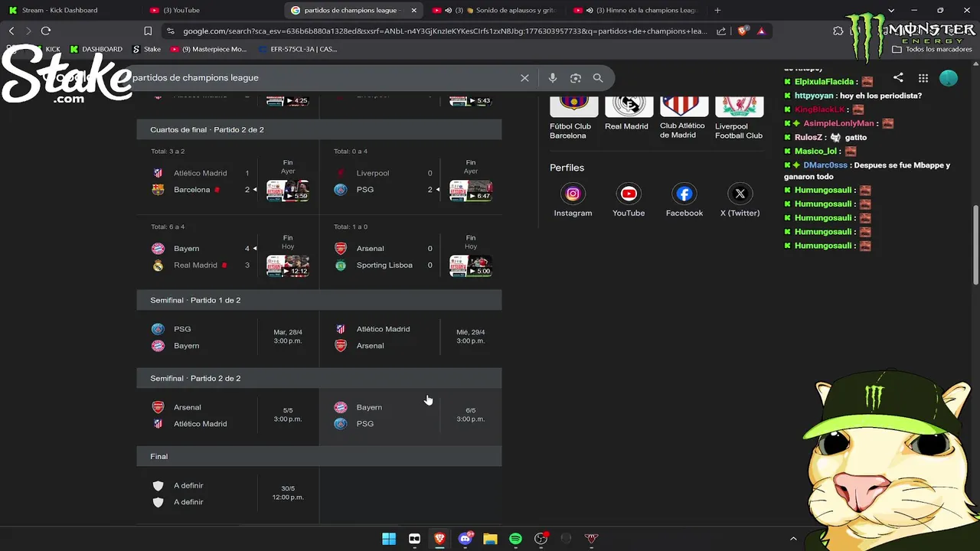This screenshot has height=551, width=980.
Task: Select Fútbol Club Barcelona team card
Action: click(573, 119)
